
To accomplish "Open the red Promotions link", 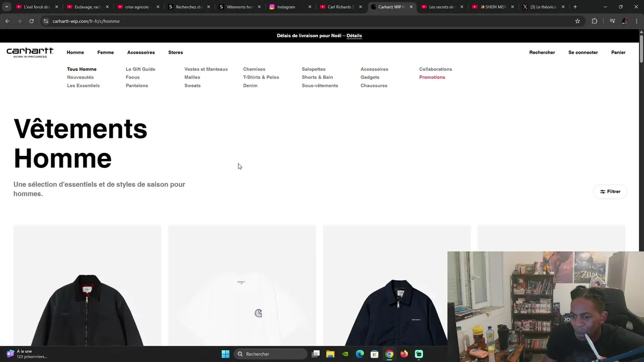I will [x=432, y=77].
